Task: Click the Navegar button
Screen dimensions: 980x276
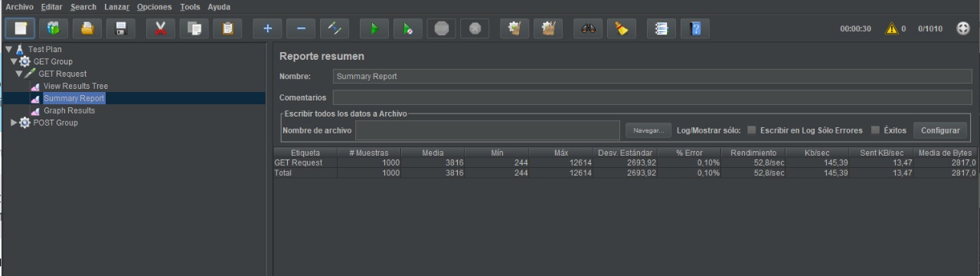Action: (648, 130)
